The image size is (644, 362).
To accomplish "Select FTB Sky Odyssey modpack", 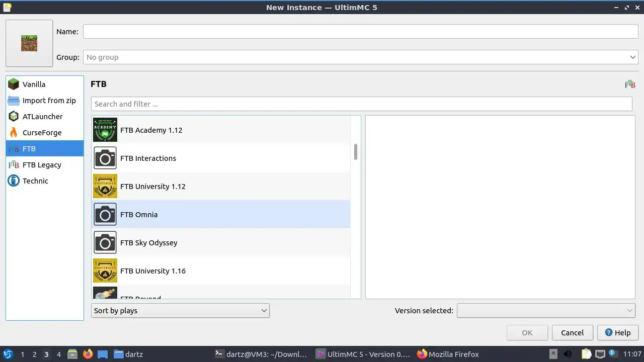I will [x=221, y=243].
